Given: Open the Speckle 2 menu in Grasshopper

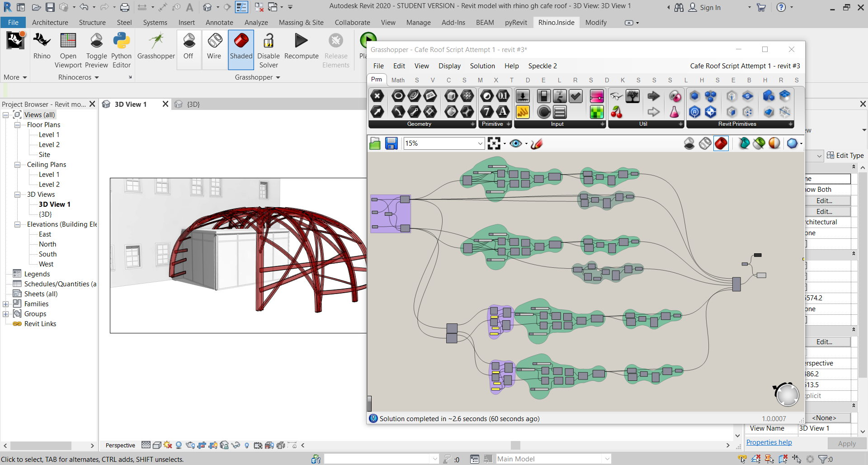Looking at the screenshot, I should pyautogui.click(x=542, y=66).
